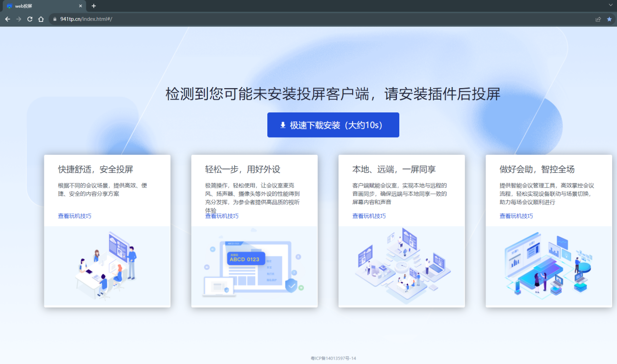Go to the browser home page

coord(41,19)
